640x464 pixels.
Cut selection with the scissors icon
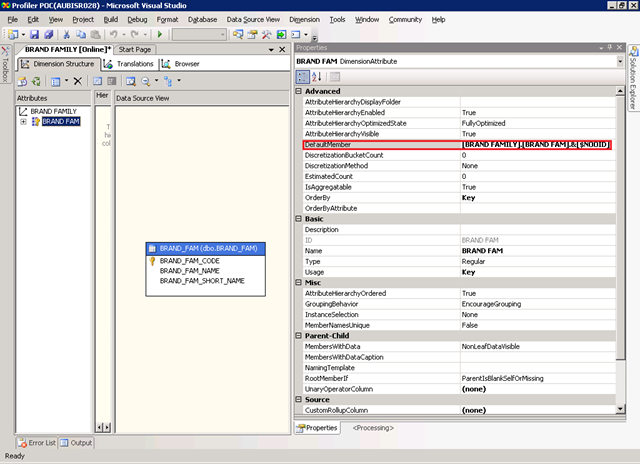67,35
